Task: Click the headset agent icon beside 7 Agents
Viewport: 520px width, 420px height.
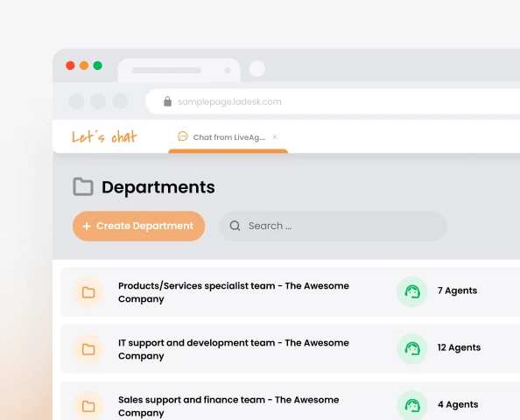Action: click(x=412, y=292)
